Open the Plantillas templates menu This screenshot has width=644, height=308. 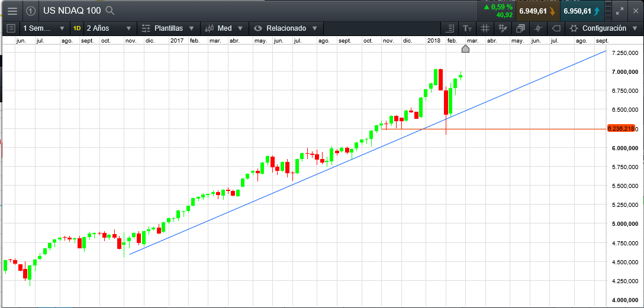[168, 28]
